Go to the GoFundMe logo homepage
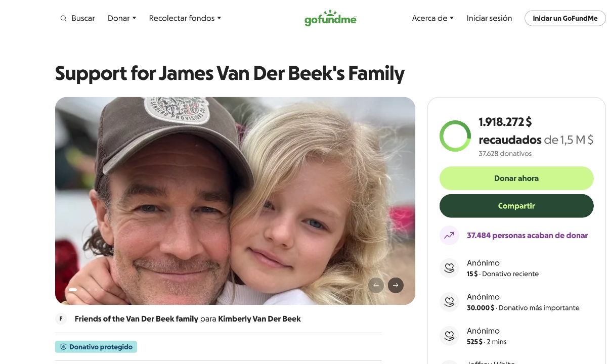 [x=330, y=18]
